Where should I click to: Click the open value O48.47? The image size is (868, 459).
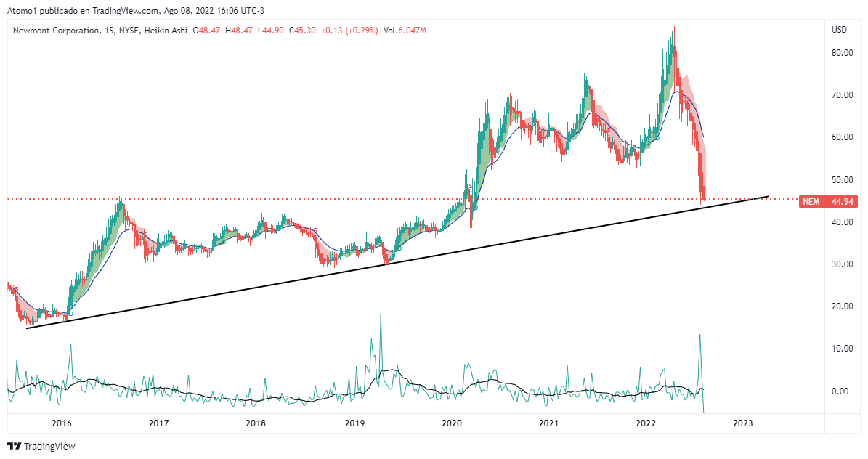(x=206, y=31)
